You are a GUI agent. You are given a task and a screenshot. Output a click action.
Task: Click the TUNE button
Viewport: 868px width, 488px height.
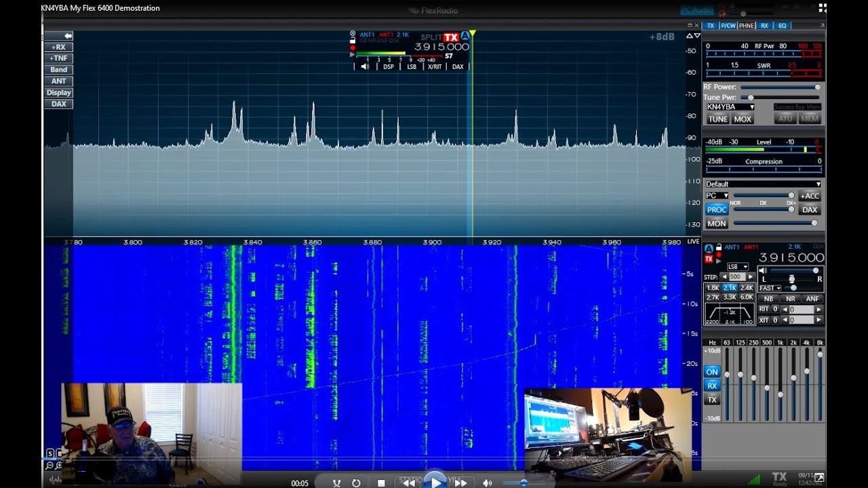pos(717,119)
